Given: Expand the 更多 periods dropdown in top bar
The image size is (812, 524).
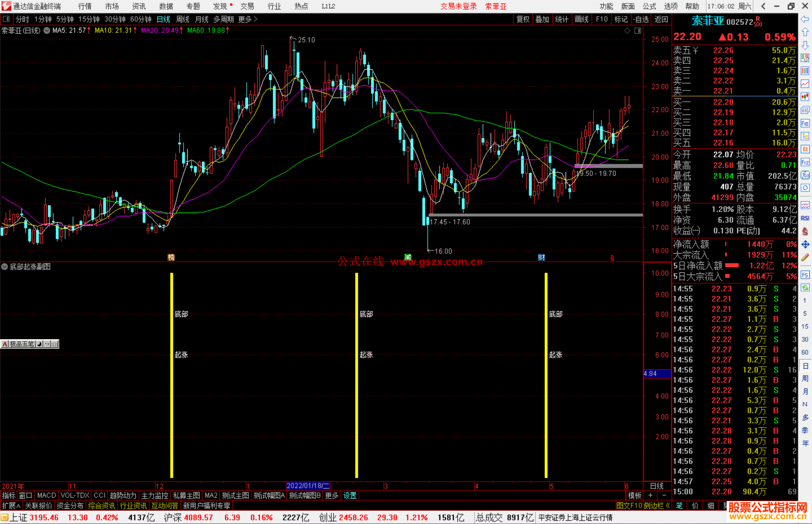Looking at the screenshot, I should coord(248,19).
